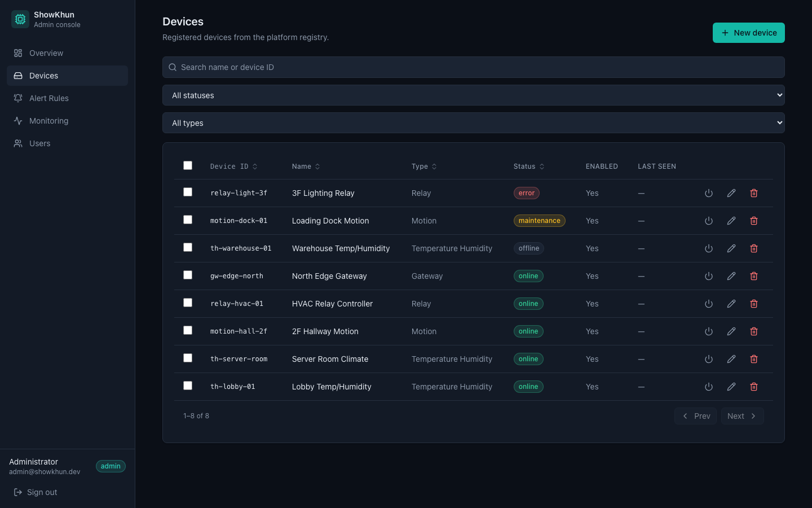Select the gw-edge-north row checkbox
Image resolution: width=812 pixels, height=508 pixels.
click(x=188, y=275)
